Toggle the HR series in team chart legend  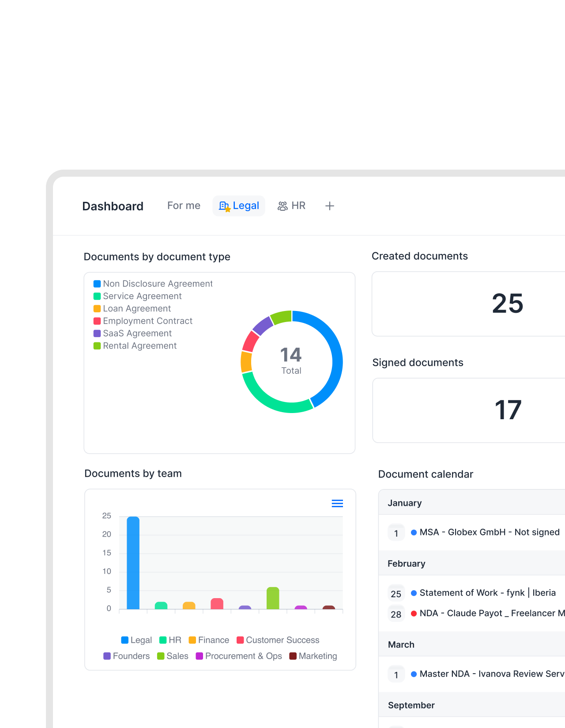pyautogui.click(x=170, y=640)
